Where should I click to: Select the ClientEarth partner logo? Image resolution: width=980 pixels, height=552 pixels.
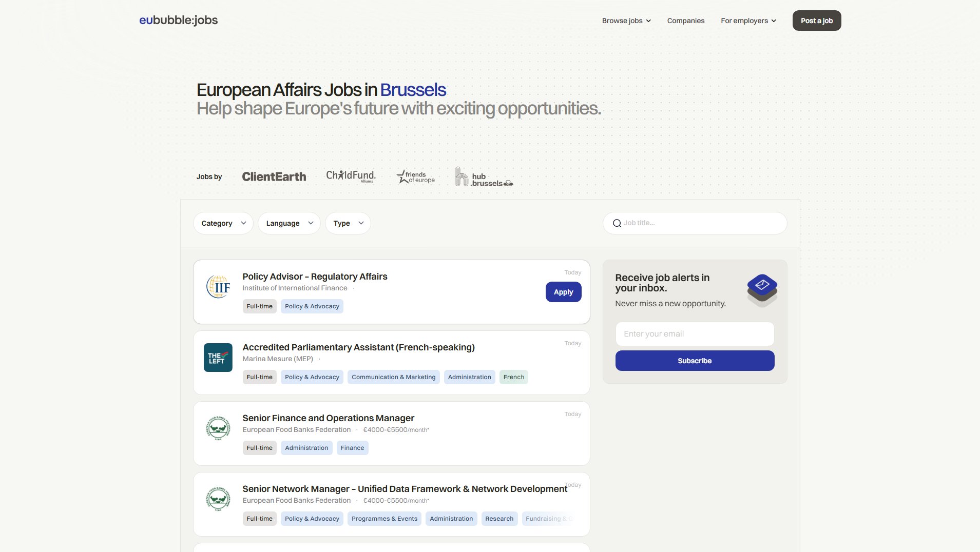click(x=274, y=176)
